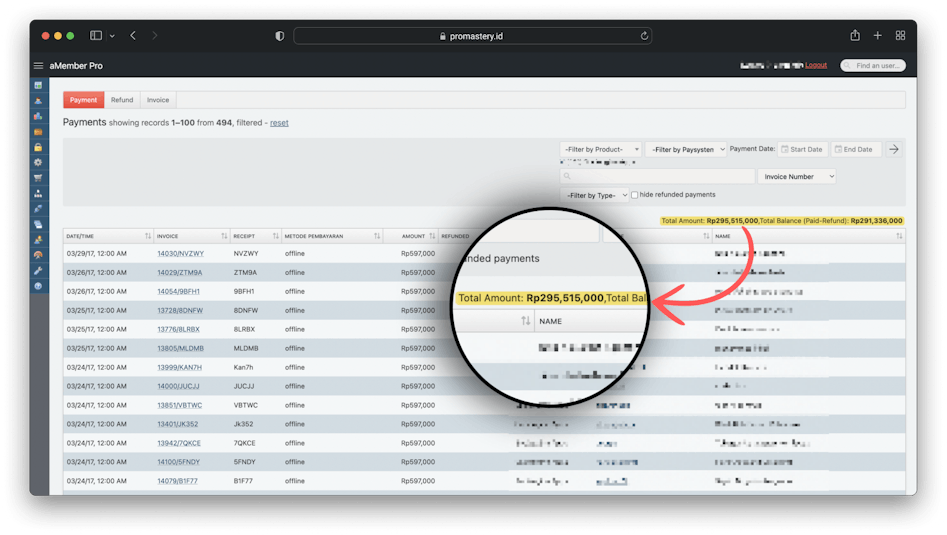The width and height of the screenshot is (947, 535).
Task: Switch to the Invoice tab
Action: coord(158,100)
